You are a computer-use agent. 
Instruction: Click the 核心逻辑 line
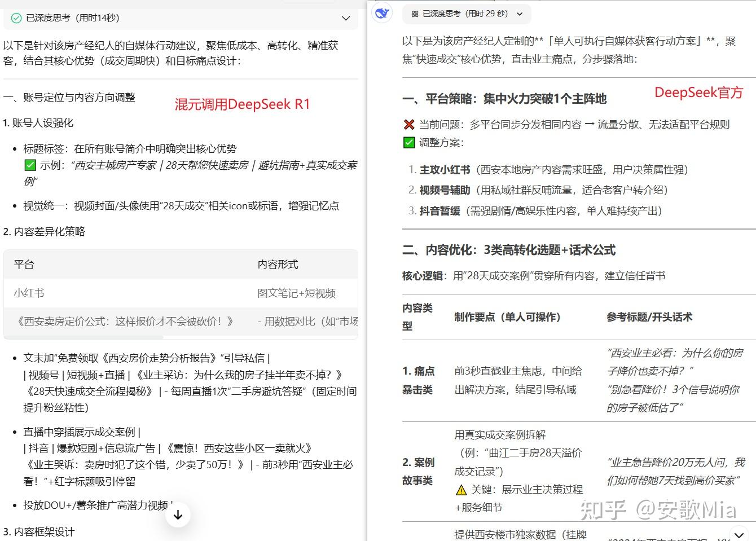534,276
